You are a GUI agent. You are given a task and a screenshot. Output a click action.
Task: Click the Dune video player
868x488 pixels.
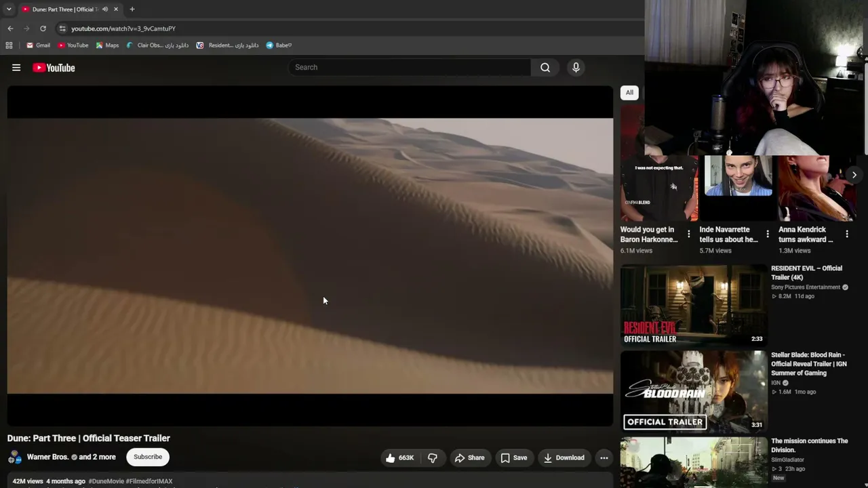click(x=310, y=256)
